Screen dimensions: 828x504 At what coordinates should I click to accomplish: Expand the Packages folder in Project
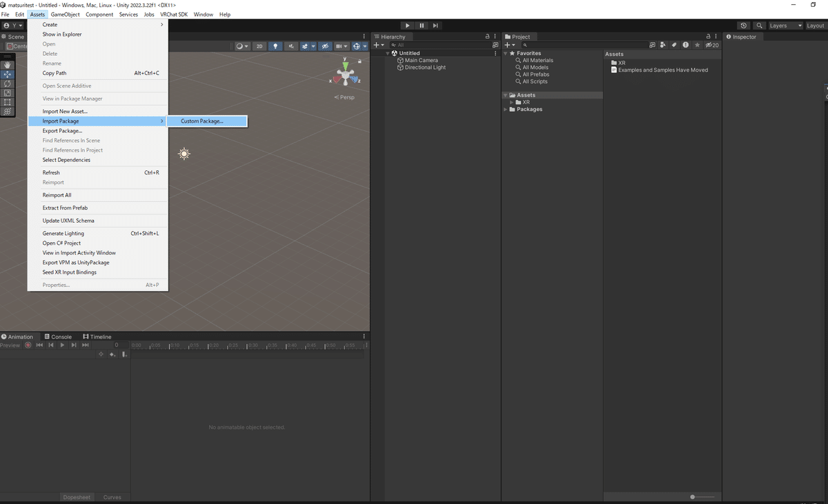click(x=505, y=110)
